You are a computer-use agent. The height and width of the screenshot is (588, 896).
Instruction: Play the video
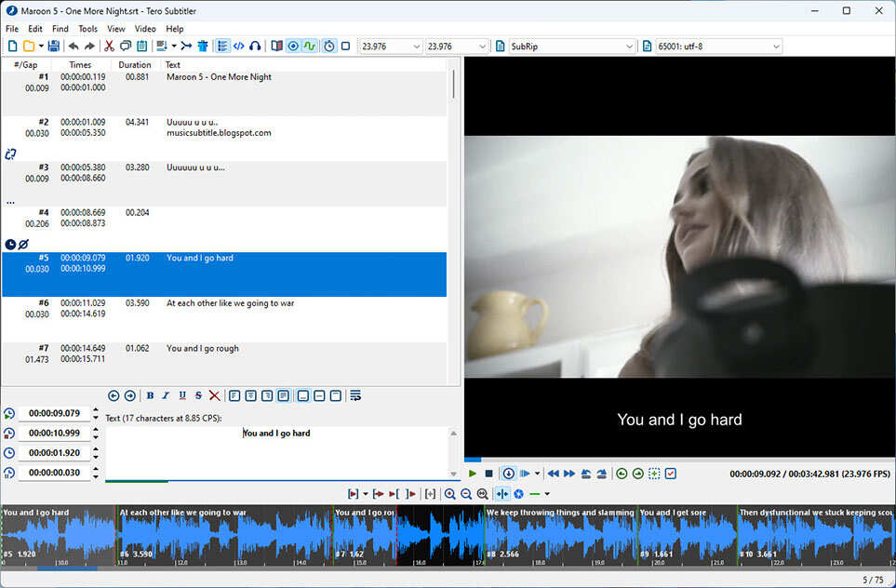(x=472, y=474)
